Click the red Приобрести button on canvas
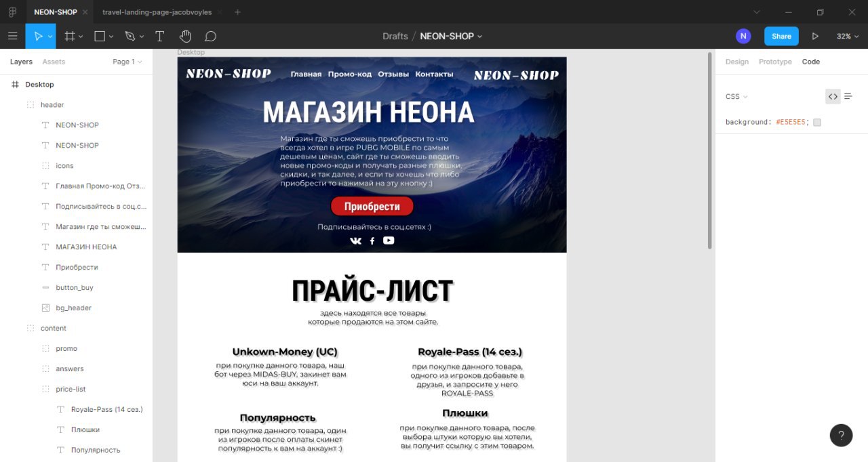Image resolution: width=868 pixels, height=462 pixels. 372,206
